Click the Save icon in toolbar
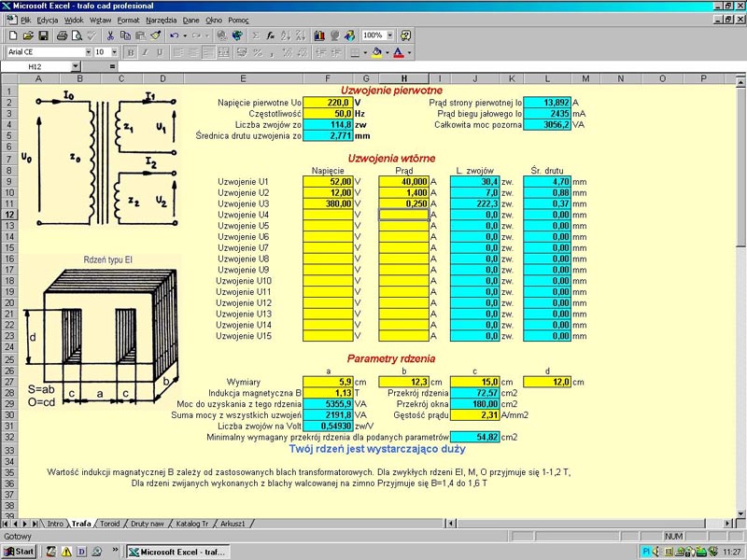This screenshot has width=747, height=560. click(43, 35)
